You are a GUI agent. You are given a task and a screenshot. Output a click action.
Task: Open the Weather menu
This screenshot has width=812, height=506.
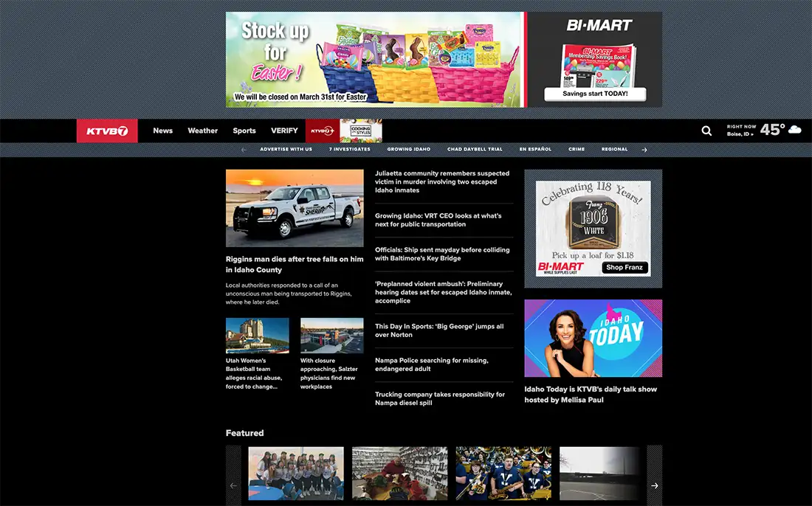(202, 131)
